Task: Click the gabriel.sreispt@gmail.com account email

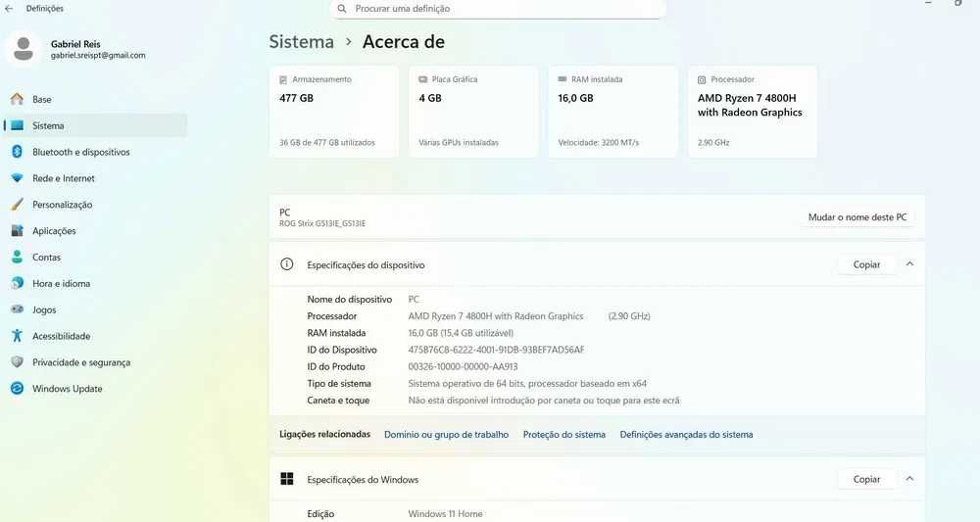Action: [98, 55]
